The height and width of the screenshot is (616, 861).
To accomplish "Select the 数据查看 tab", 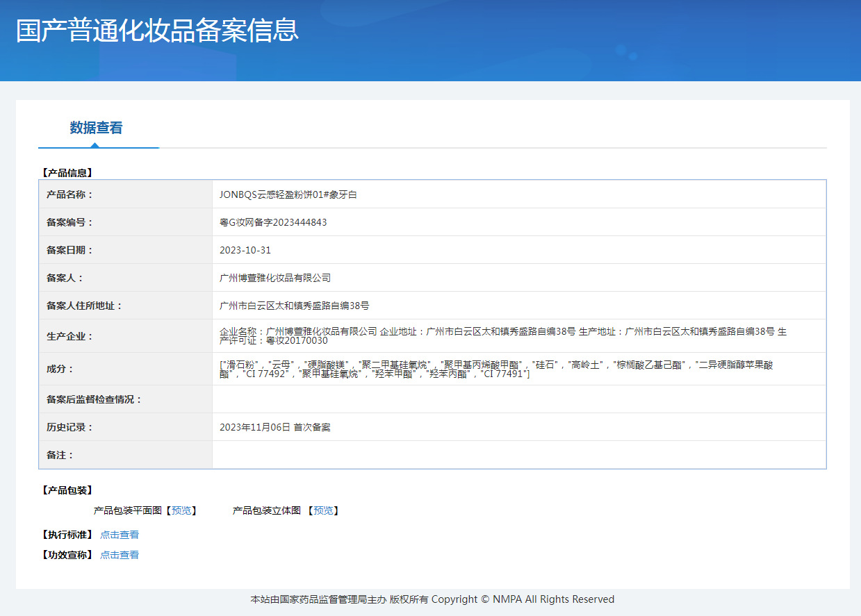I will 96,128.
